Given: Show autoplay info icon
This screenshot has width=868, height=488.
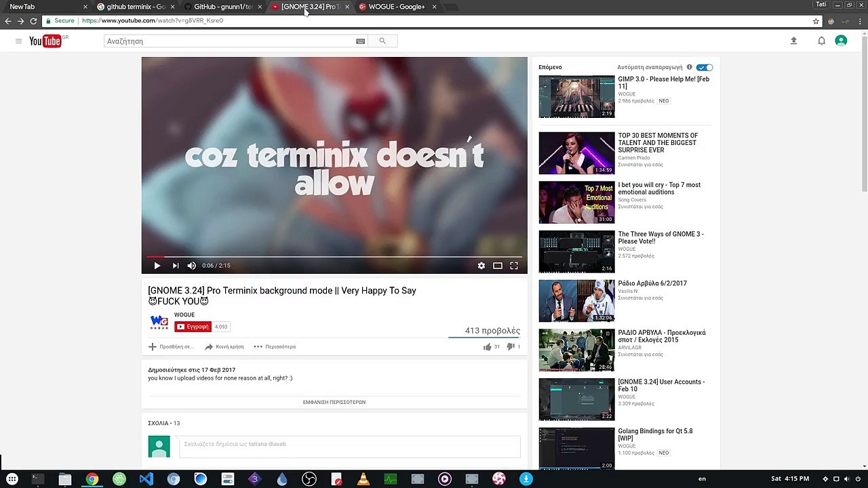Looking at the screenshot, I should (689, 67).
